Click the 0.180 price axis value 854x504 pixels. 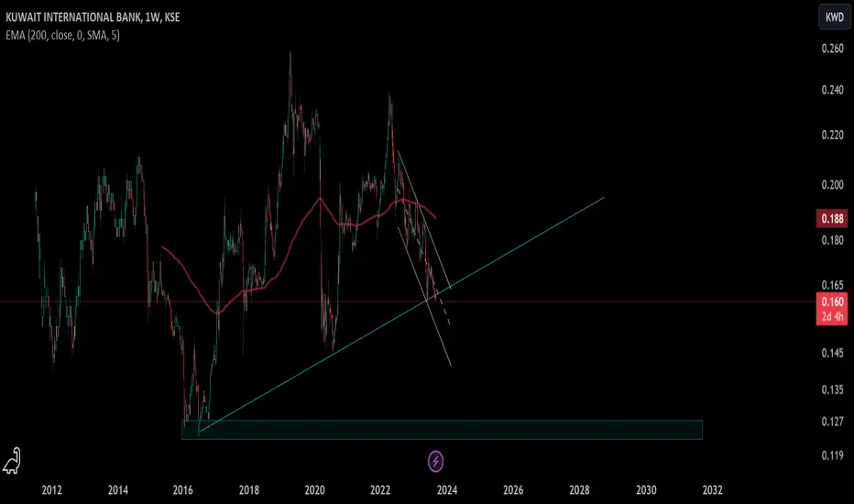(x=832, y=240)
